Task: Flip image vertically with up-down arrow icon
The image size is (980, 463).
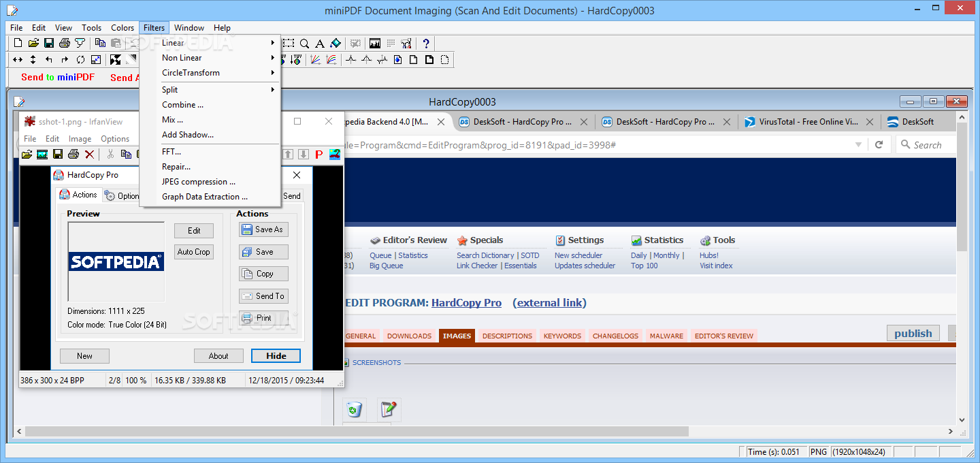Action: tap(33, 59)
